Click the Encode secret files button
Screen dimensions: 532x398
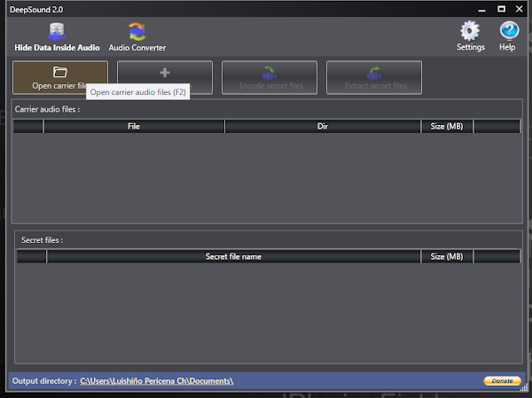click(270, 77)
